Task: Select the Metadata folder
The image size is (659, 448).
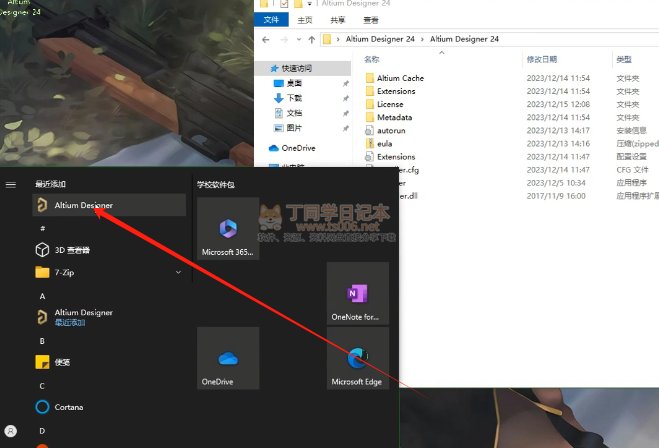Action: click(394, 117)
